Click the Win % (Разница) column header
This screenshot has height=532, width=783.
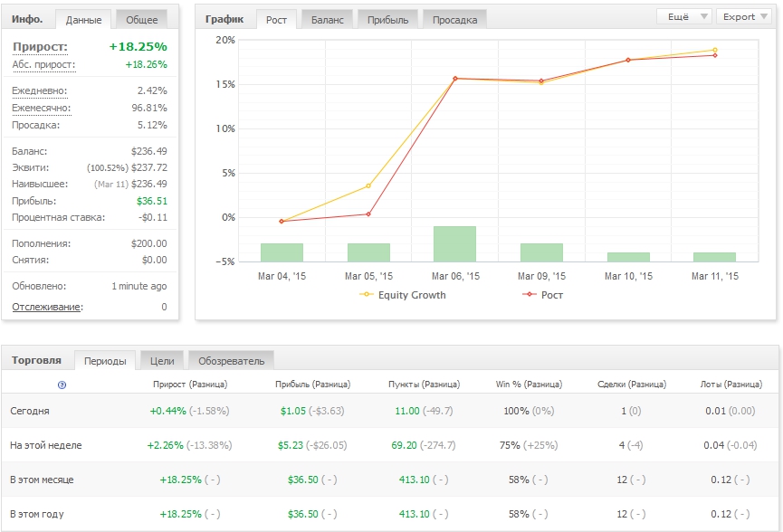(529, 385)
